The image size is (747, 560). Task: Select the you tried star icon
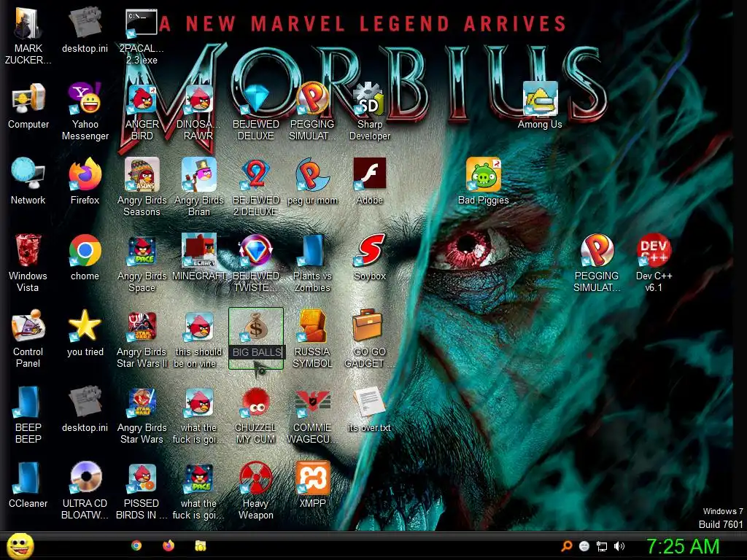click(85, 326)
